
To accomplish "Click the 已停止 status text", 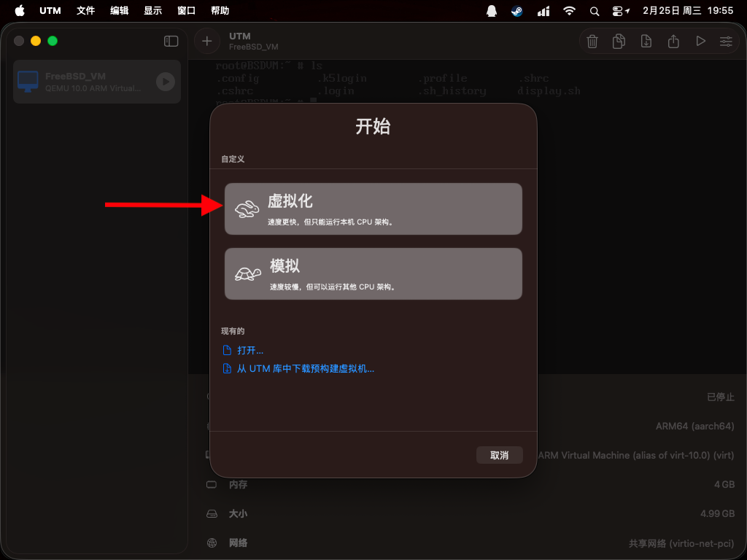I will click(x=720, y=397).
